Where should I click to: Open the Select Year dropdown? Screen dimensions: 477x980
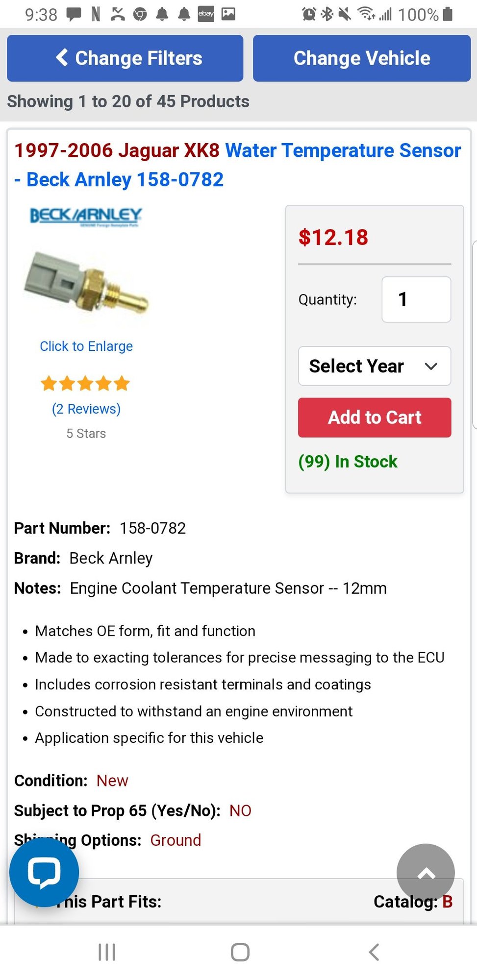point(375,366)
